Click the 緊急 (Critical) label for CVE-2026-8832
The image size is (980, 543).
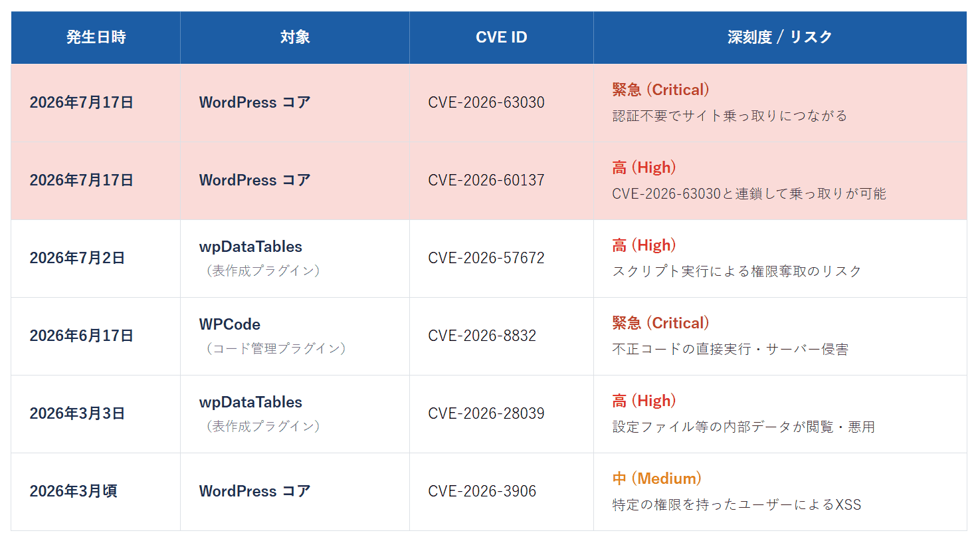click(x=661, y=323)
